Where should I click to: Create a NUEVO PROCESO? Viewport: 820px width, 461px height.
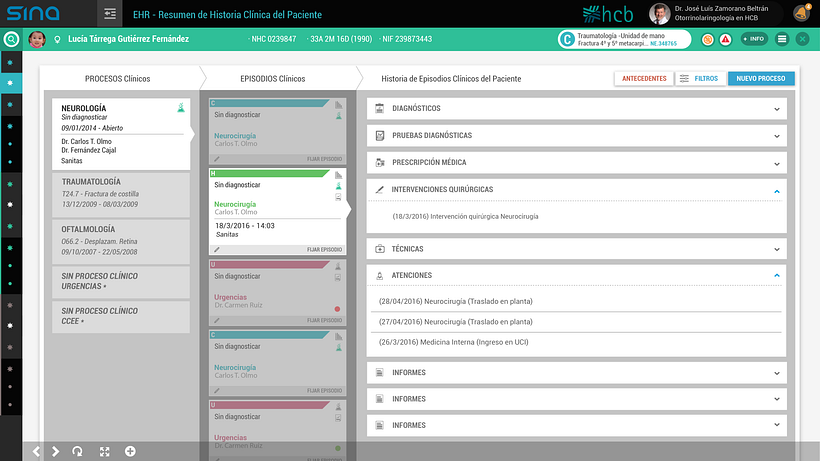click(x=761, y=78)
